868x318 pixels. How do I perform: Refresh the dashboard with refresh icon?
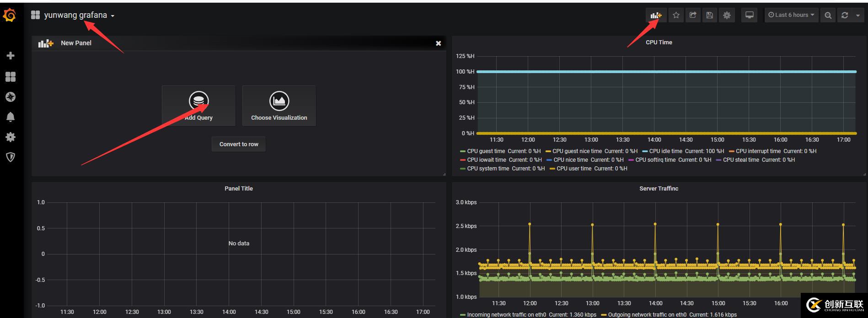pos(845,15)
